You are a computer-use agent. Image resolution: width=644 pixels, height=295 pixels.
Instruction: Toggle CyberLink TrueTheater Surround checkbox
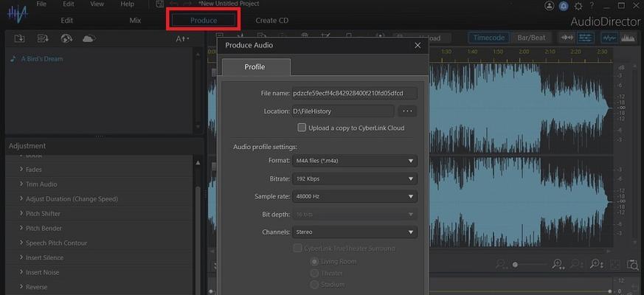click(x=297, y=248)
